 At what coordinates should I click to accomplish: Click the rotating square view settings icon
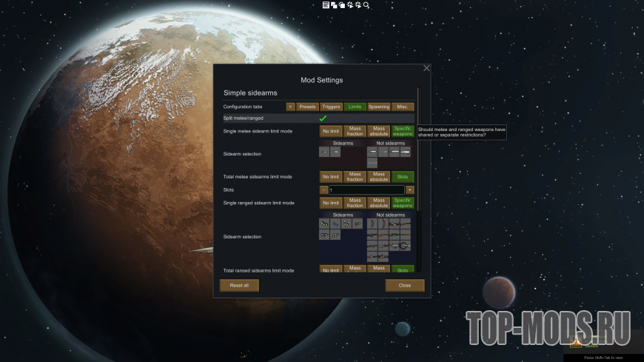coord(342,5)
